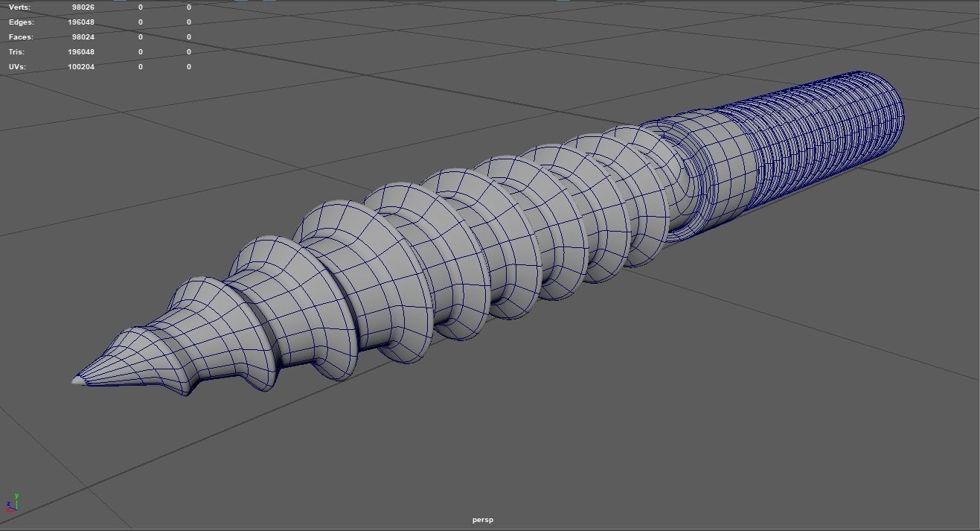Click the view axis orientation gizmo
Screen dimensions: 980x531
tap(13, 502)
